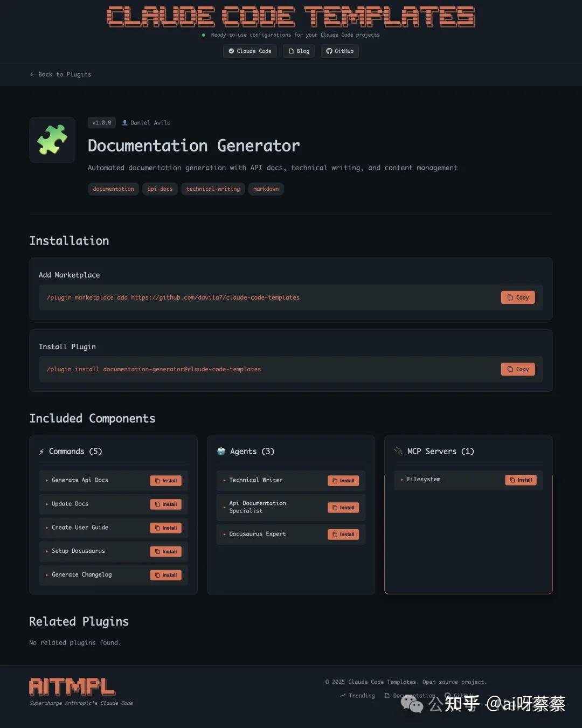
Task: Install the Generate Changelog command
Action: 165,575
